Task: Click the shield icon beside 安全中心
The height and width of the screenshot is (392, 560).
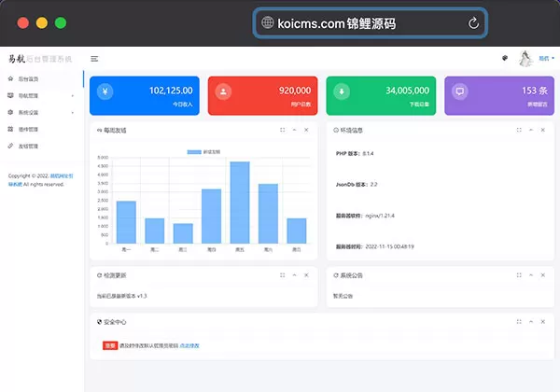Action: point(99,322)
